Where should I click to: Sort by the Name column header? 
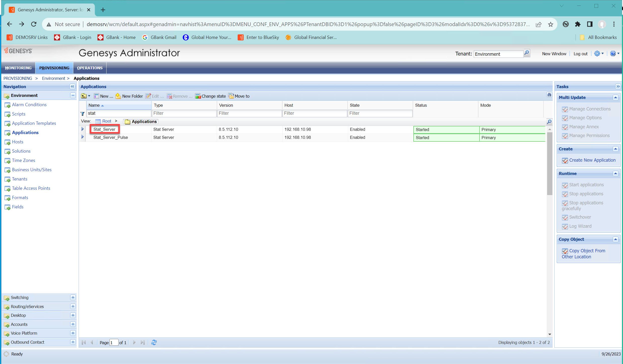click(119, 105)
